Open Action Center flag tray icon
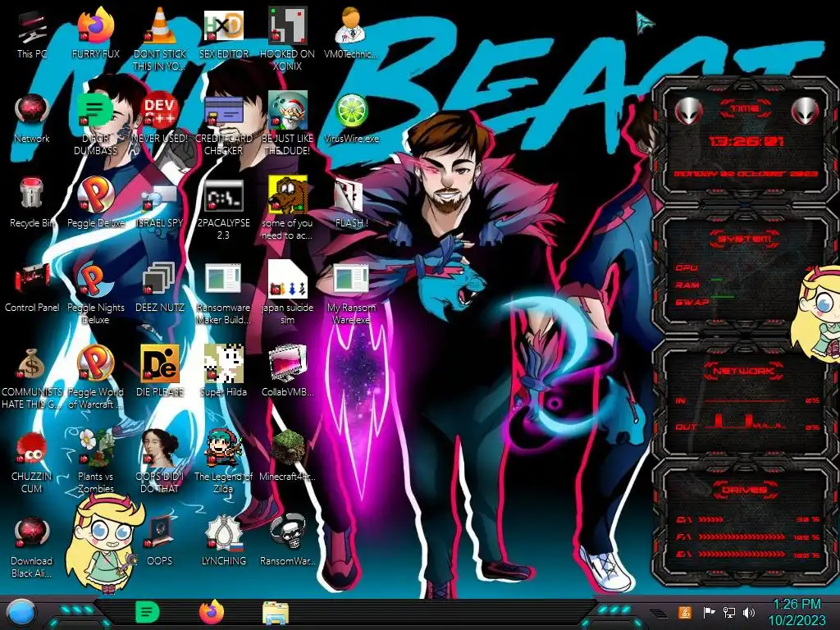 coord(709,612)
